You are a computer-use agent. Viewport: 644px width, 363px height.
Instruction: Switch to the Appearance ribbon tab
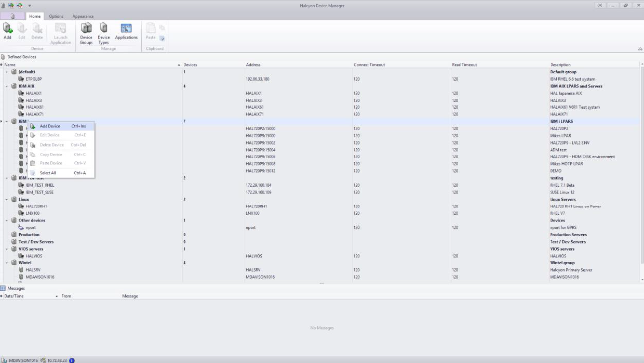coord(83,16)
